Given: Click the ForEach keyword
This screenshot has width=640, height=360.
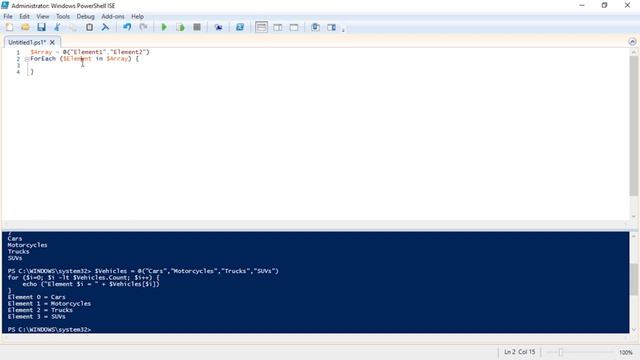Looking at the screenshot, I should pyautogui.click(x=43, y=59).
